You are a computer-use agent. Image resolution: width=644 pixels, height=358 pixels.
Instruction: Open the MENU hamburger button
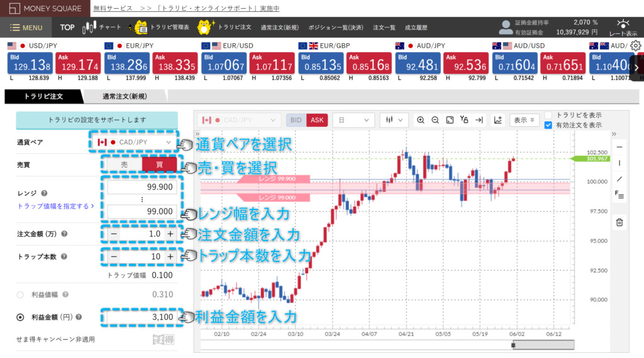point(26,28)
